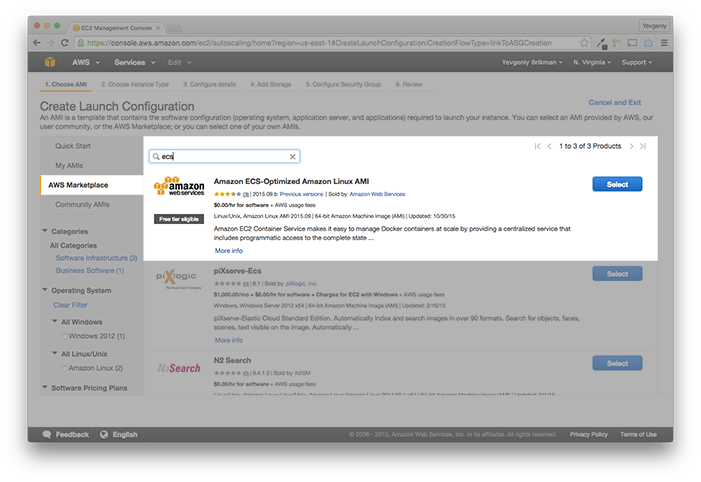The image size is (701, 482).
Task: Close the EC2 Management Console tab
Action: 158,28
